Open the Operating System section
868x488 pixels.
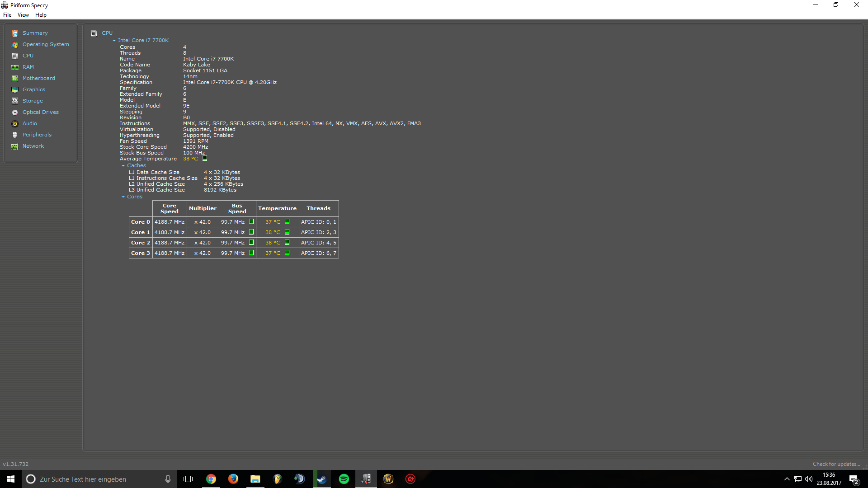tap(46, 44)
